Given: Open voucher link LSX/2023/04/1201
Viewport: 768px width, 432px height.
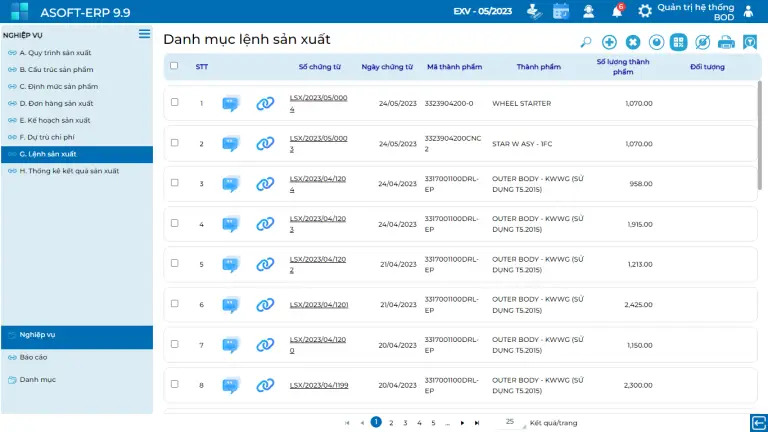Looking at the screenshot, I should 318,304.
